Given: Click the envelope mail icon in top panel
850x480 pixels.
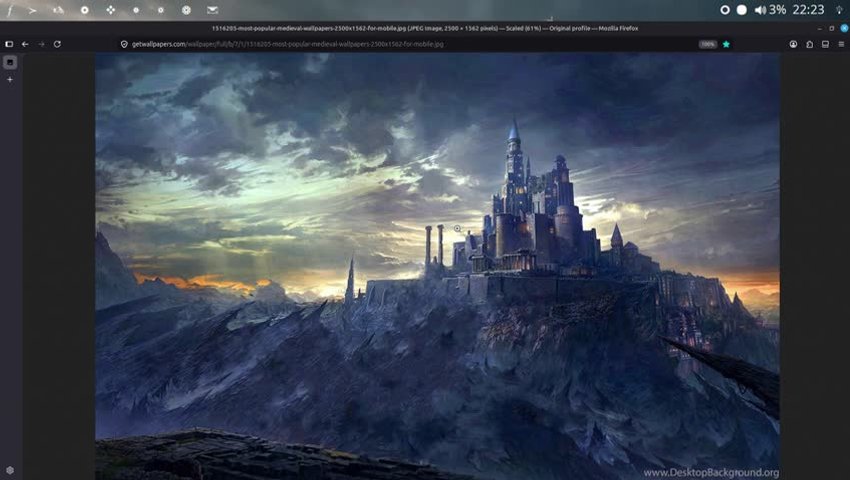Looking at the screenshot, I should [x=212, y=9].
